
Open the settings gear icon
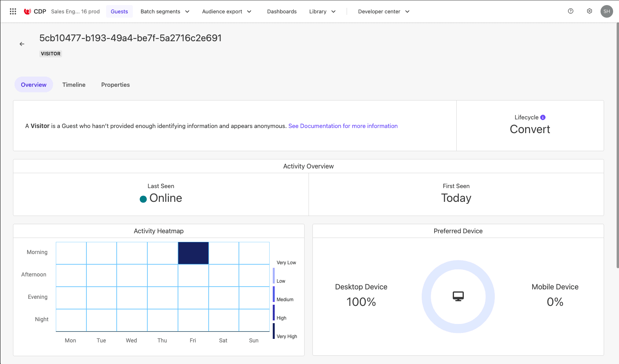(x=590, y=11)
